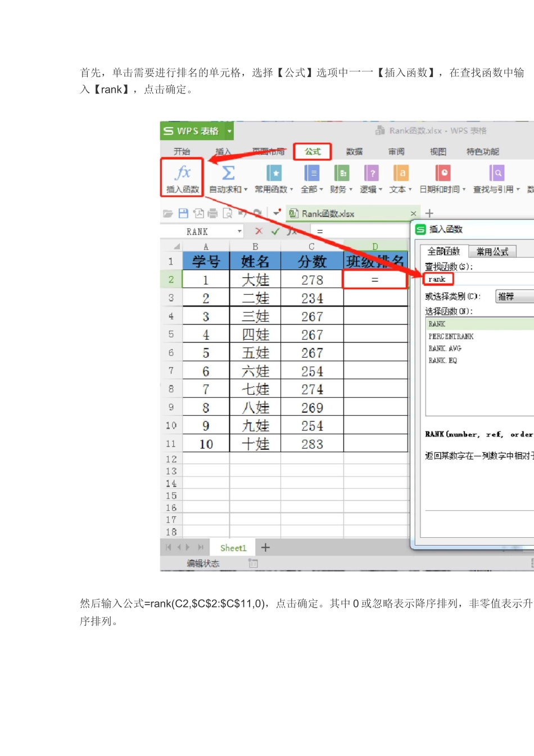Image resolution: width=534 pixels, height=756 pixels.
Task: Switch to the 特色功能 ribbon tab
Action: click(x=483, y=151)
